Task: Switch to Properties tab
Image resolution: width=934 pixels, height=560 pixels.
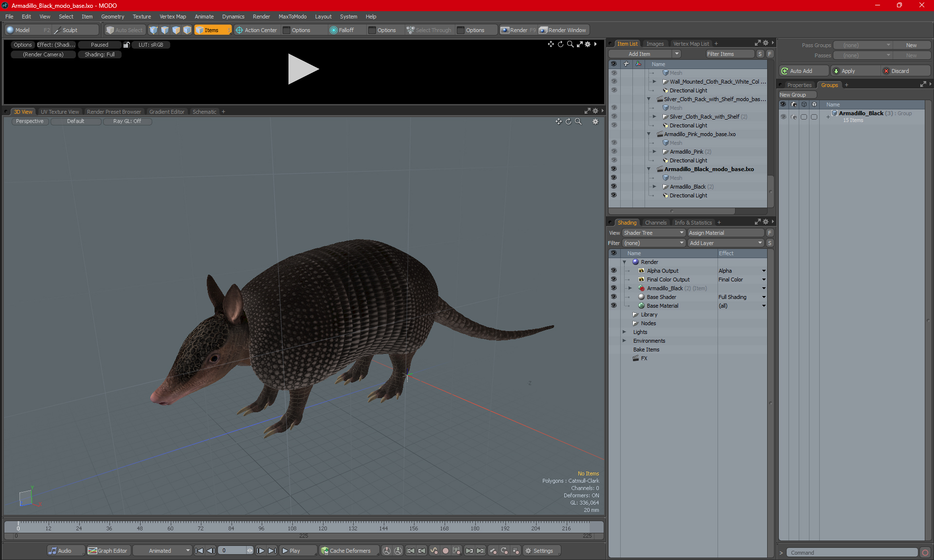Action: point(799,85)
